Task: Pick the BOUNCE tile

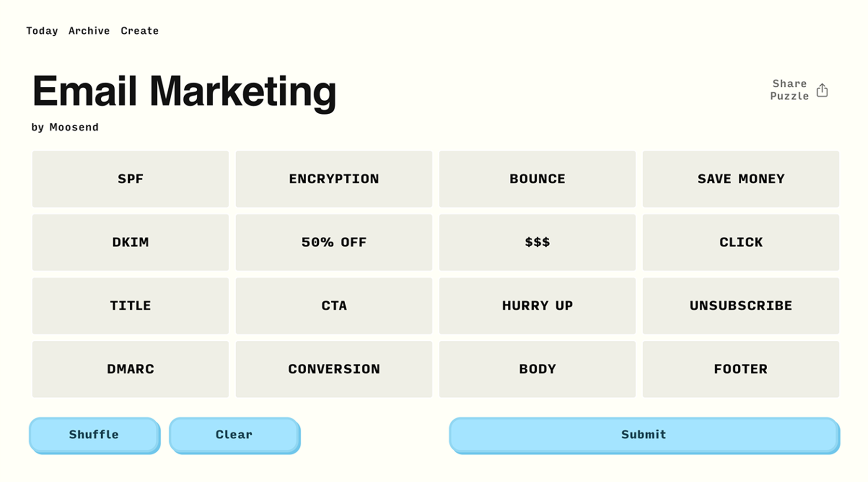Action: (x=537, y=179)
